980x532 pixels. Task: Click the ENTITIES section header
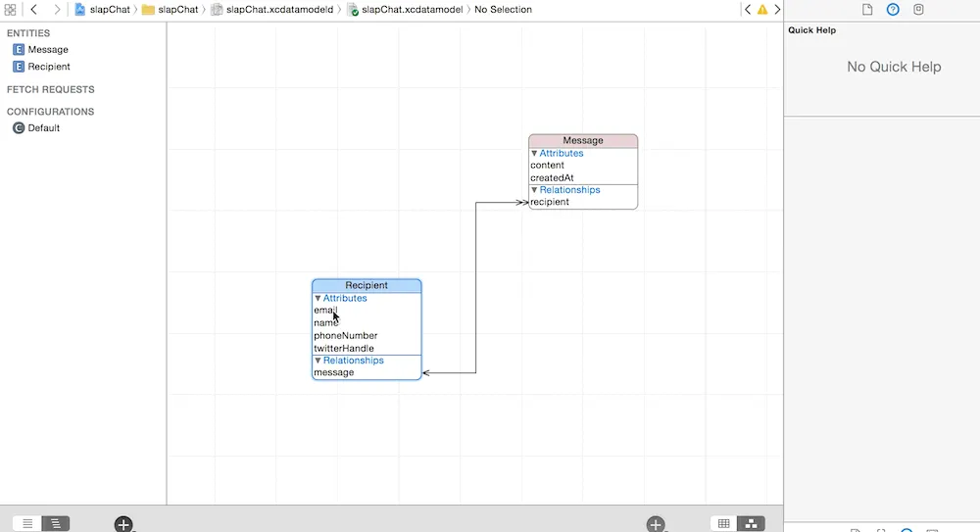(28, 33)
